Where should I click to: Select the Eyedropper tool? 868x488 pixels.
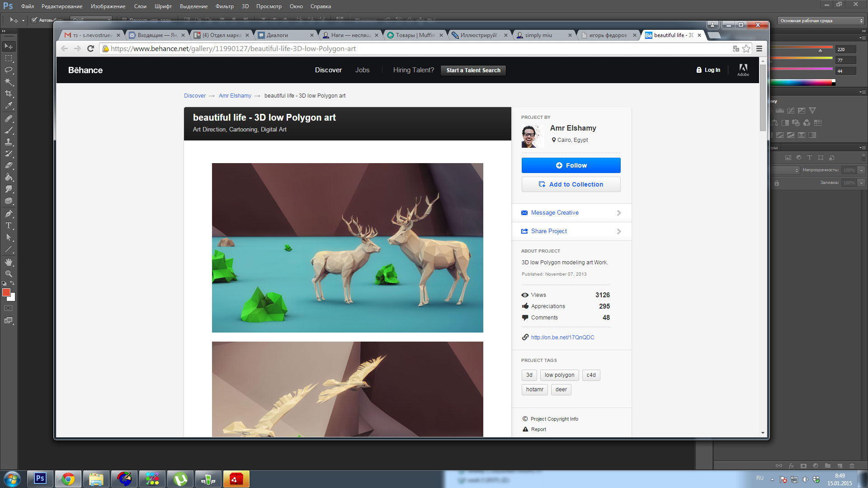click(9, 106)
